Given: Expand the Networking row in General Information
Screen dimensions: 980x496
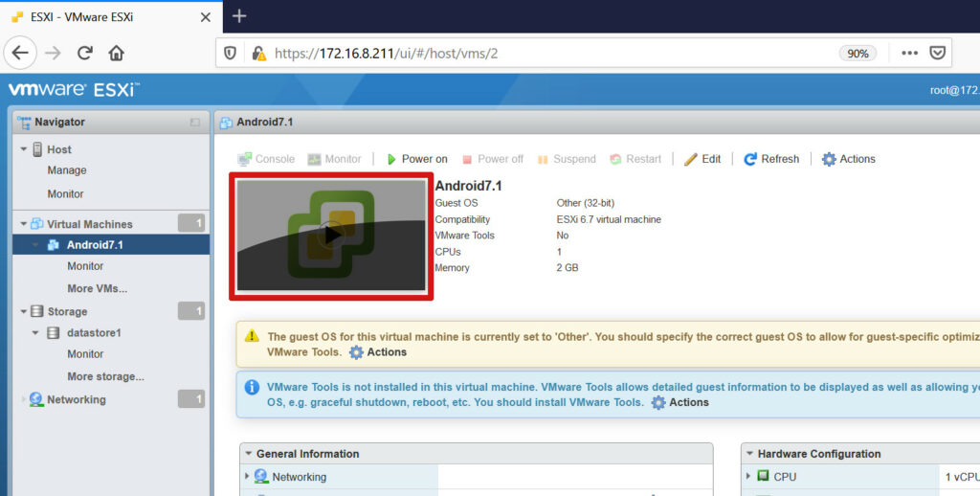Looking at the screenshot, I should tap(247, 477).
